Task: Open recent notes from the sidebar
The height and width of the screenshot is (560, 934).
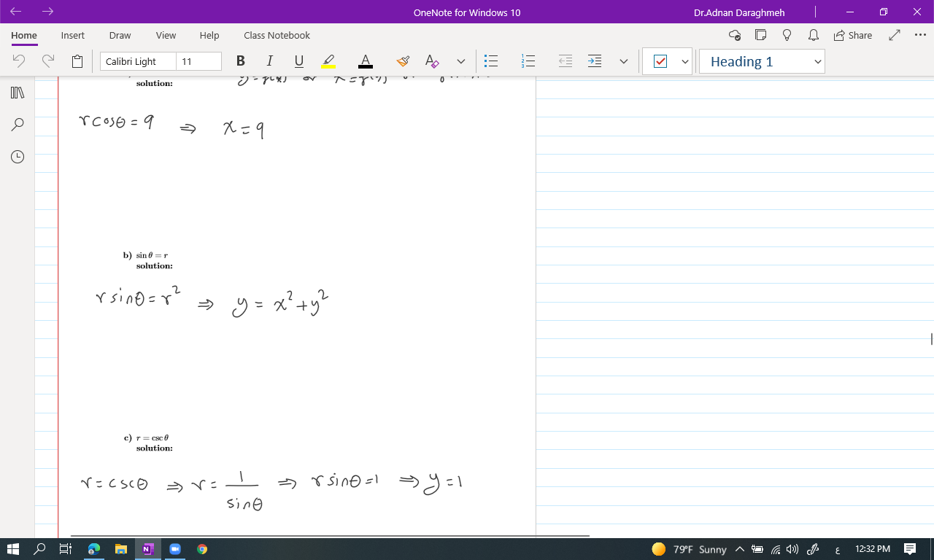Action: coord(18,157)
